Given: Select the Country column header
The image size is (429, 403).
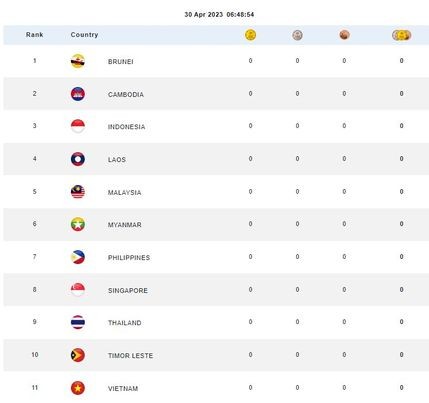Looking at the screenshot, I should (84, 35).
